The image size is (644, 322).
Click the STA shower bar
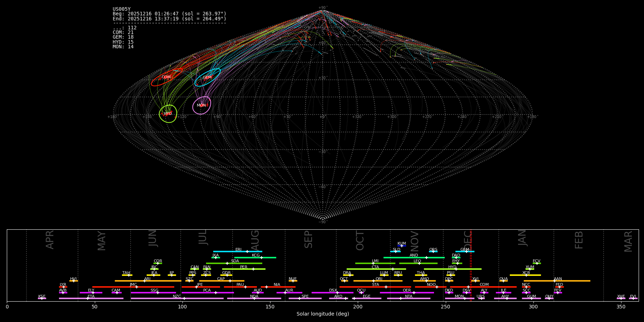pos(375,287)
